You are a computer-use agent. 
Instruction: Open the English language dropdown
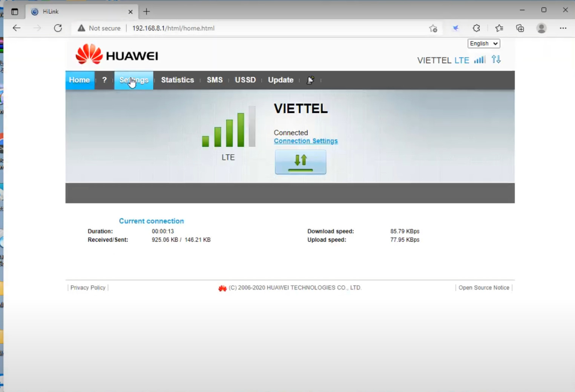click(x=484, y=44)
